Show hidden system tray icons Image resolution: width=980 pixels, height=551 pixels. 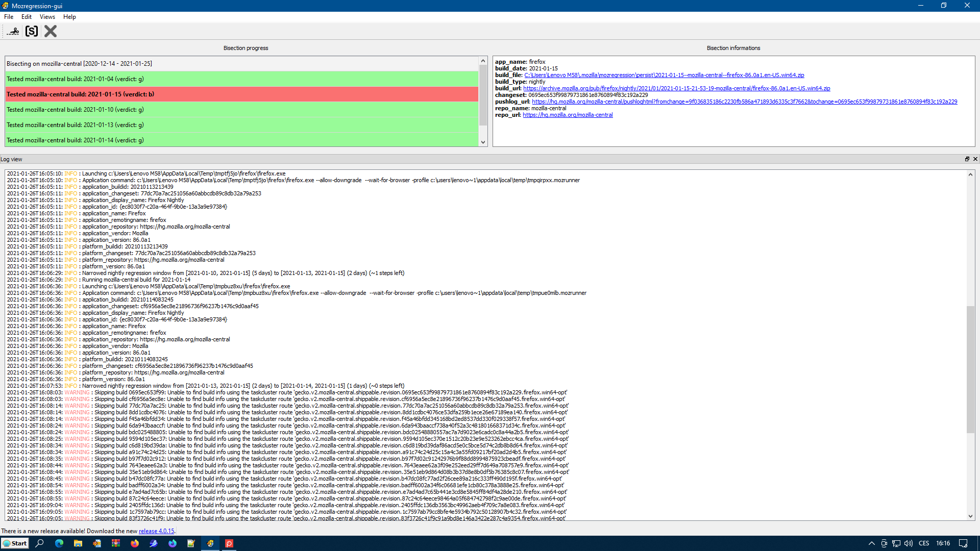pyautogui.click(x=871, y=543)
